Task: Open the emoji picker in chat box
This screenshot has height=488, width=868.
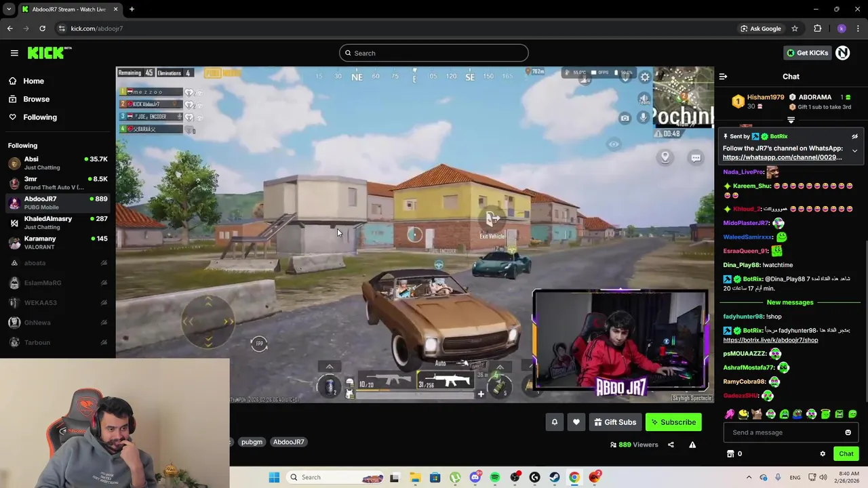Action: point(848,432)
